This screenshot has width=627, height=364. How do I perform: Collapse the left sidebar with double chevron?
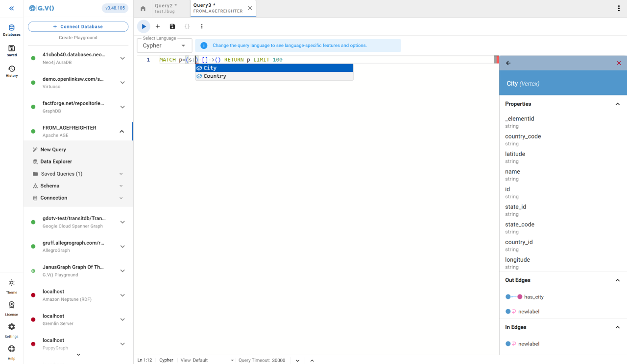point(12,8)
